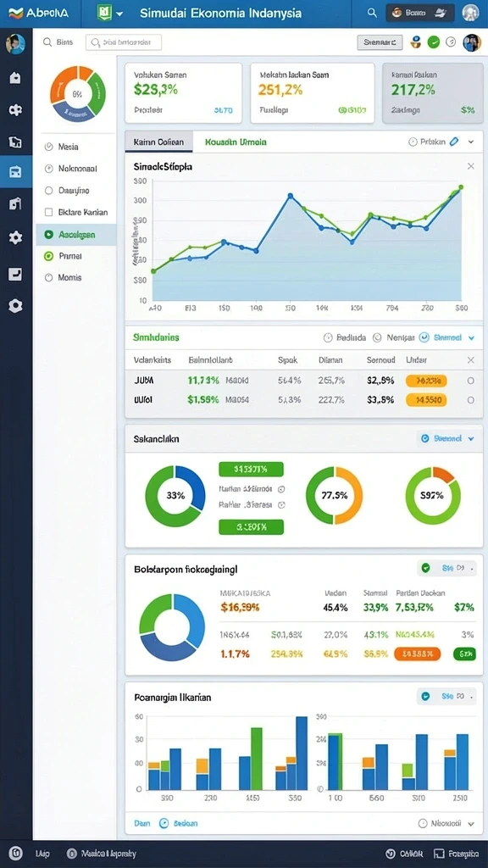Image resolution: width=488 pixels, height=868 pixels.
Task: Expand the chevron beside Prlakan
Action: 471,142
